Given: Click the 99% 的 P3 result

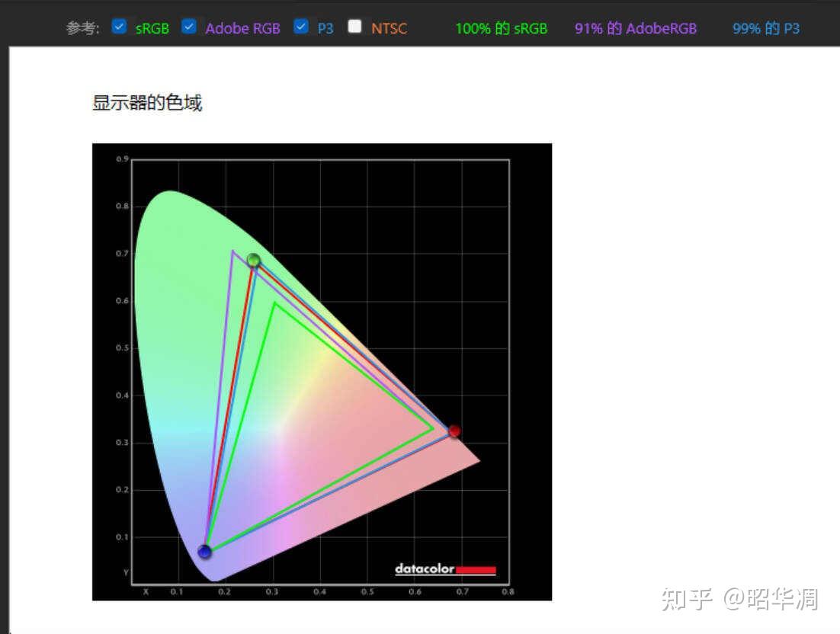Looking at the screenshot, I should coord(765,28).
